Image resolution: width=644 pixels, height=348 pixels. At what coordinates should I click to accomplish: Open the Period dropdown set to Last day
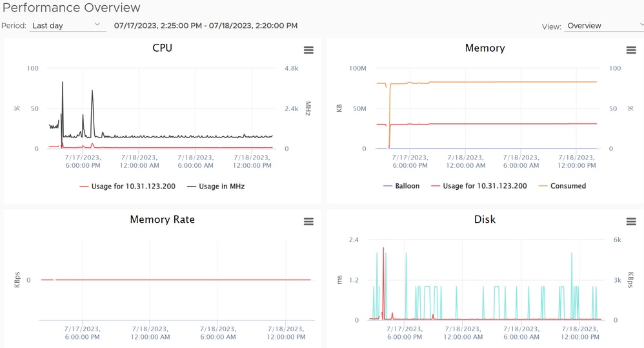(x=67, y=26)
